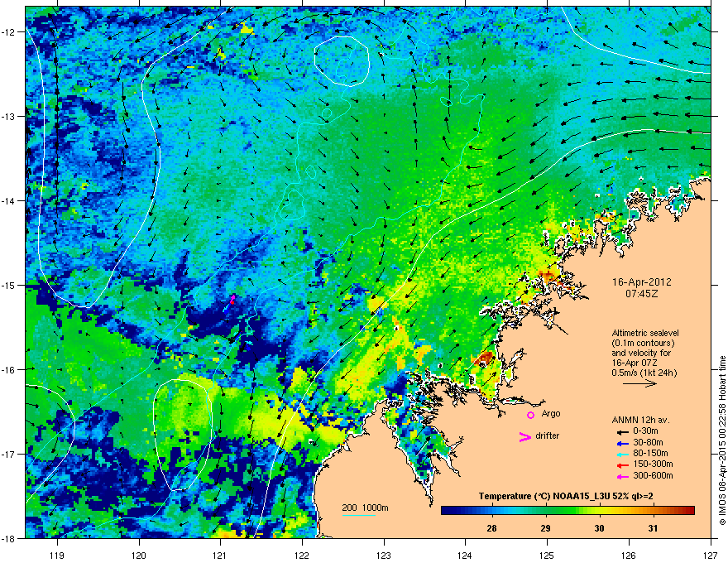
Task: Click the cyan 80-150m arrow legend icon
Action: coord(623,454)
